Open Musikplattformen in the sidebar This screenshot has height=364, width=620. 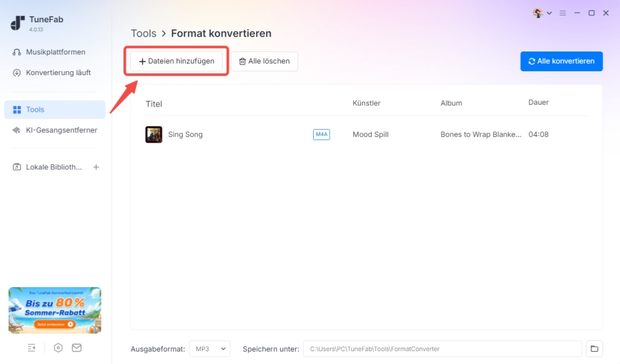(55, 52)
